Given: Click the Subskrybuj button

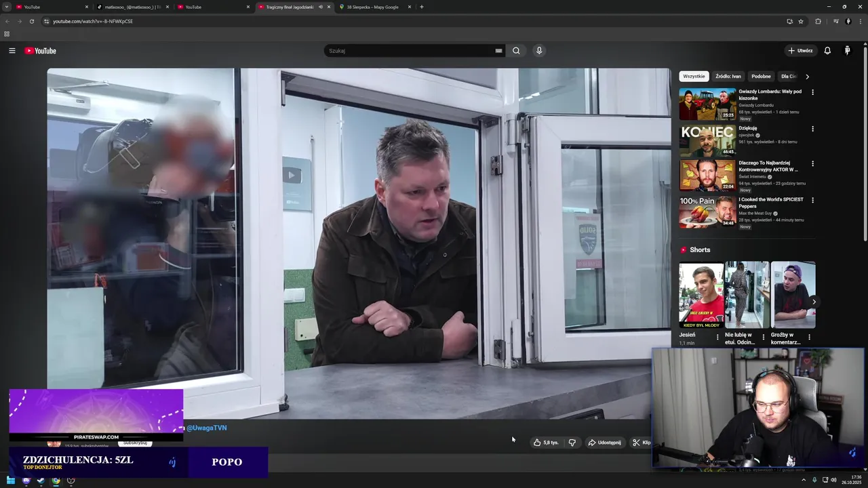Looking at the screenshot, I should tap(135, 443).
